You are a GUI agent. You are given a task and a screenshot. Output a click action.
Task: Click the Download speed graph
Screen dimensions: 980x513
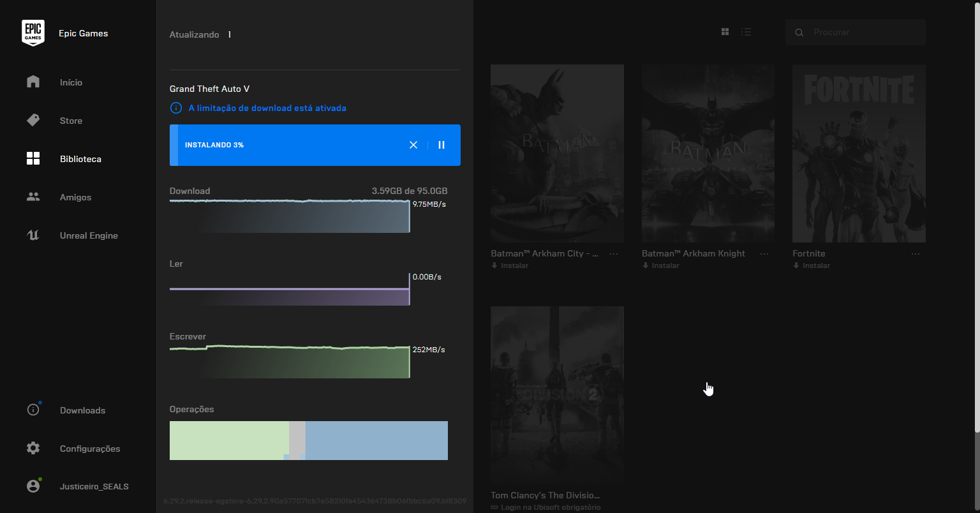click(290, 216)
